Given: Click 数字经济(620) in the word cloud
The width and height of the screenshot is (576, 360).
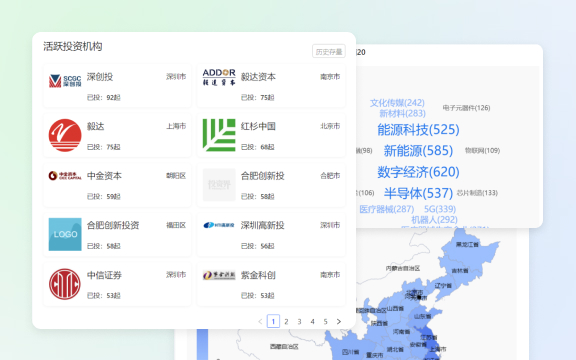Looking at the screenshot, I should 418,172.
